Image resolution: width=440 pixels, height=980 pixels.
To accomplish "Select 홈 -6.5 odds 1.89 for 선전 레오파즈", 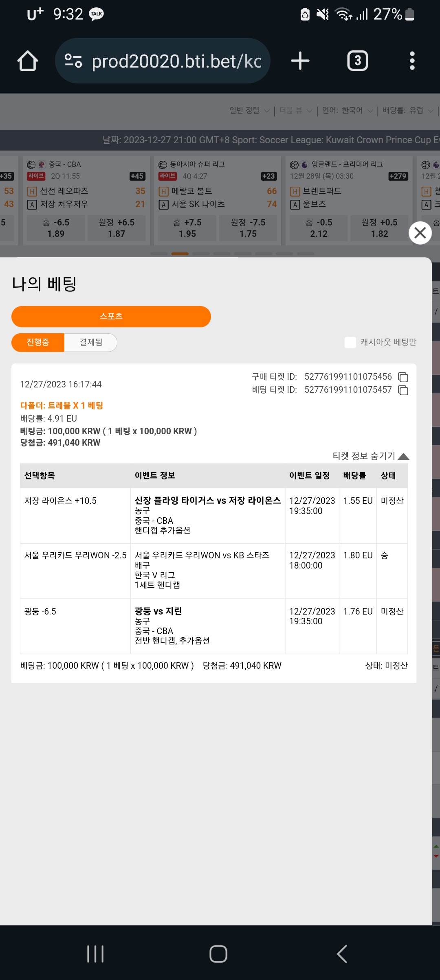I will (x=56, y=228).
